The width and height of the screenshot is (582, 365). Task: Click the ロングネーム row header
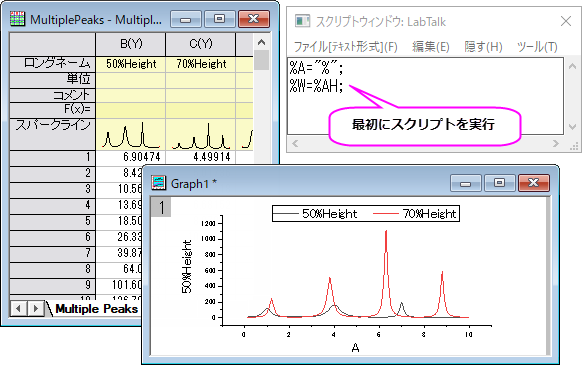coord(52,64)
